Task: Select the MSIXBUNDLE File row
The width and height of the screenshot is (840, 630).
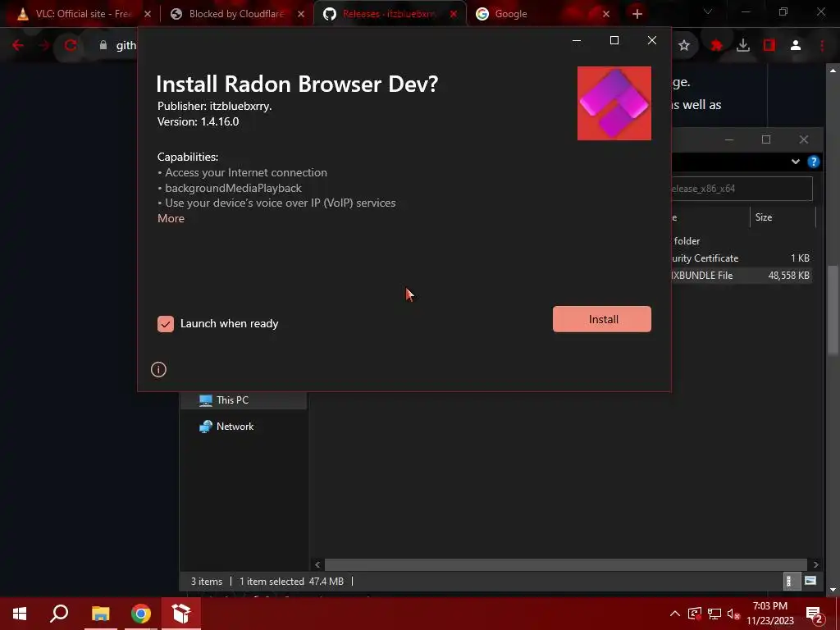Action: [x=742, y=276]
